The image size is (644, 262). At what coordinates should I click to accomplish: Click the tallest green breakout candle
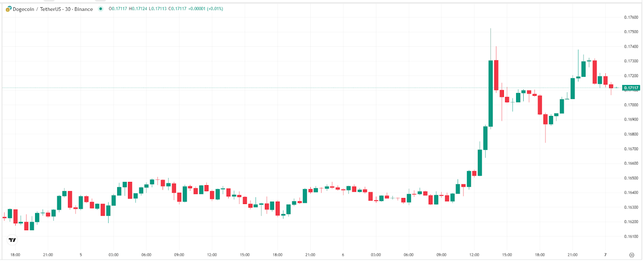[x=490, y=93]
